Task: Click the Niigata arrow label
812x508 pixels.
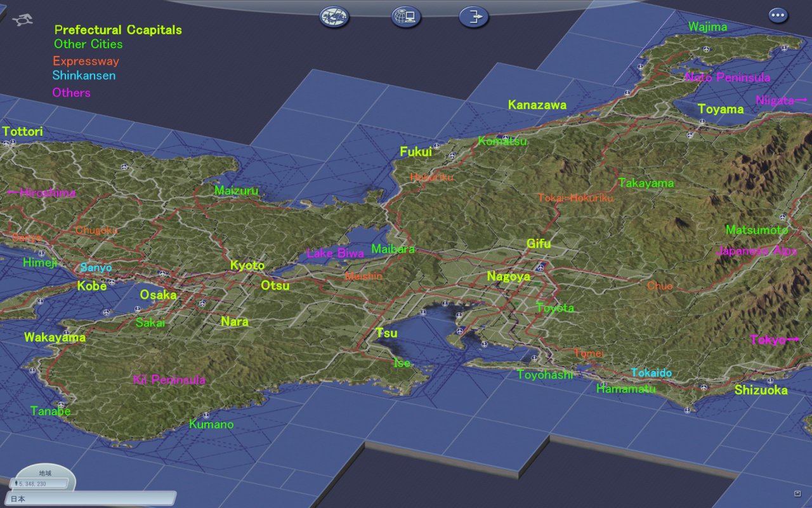Action: click(x=781, y=100)
